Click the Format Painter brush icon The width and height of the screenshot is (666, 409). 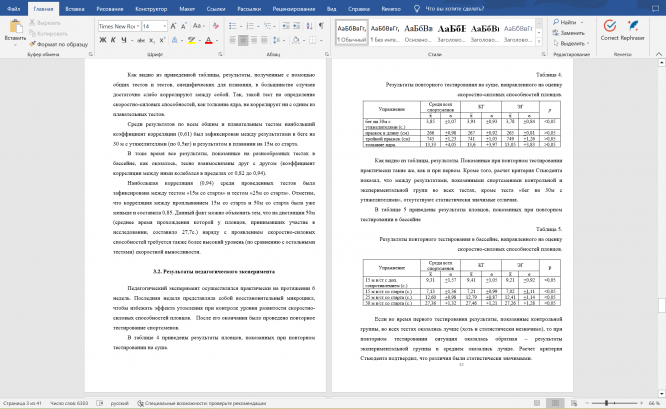coord(32,44)
